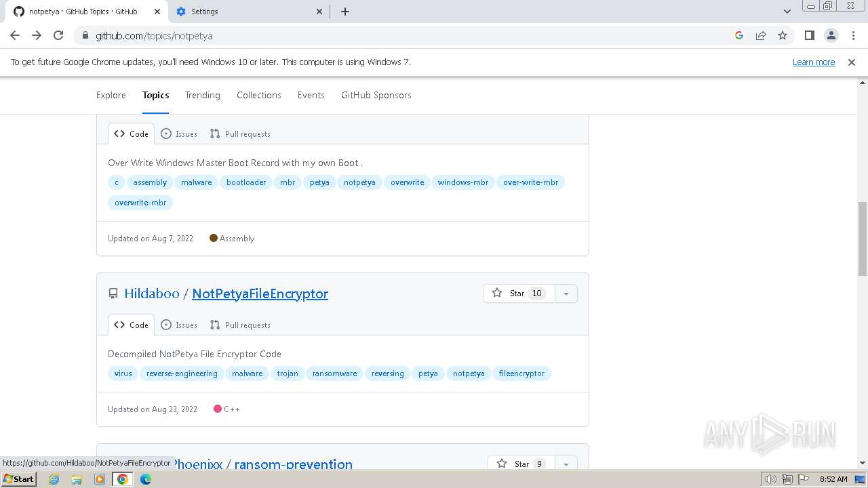868x488 pixels.
Task: Open NotPetyaFileEncryptor repository link
Action: click(x=260, y=293)
